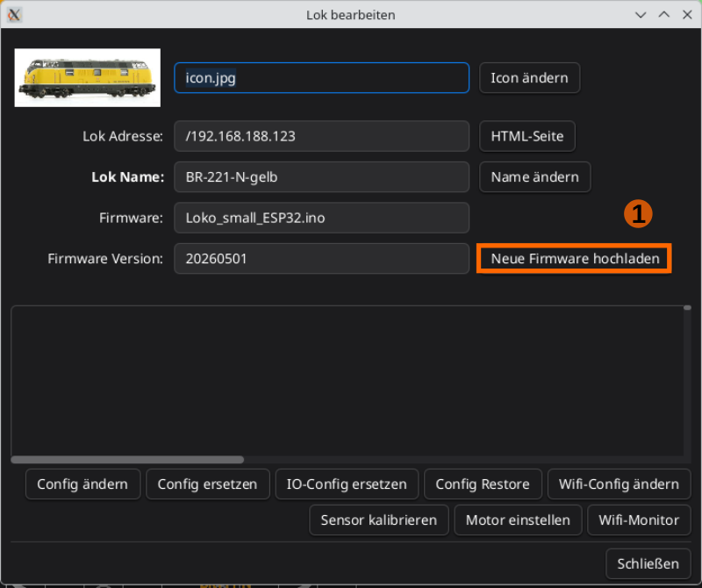Choose Config ersetzen
The image size is (702, 588).
tap(208, 484)
